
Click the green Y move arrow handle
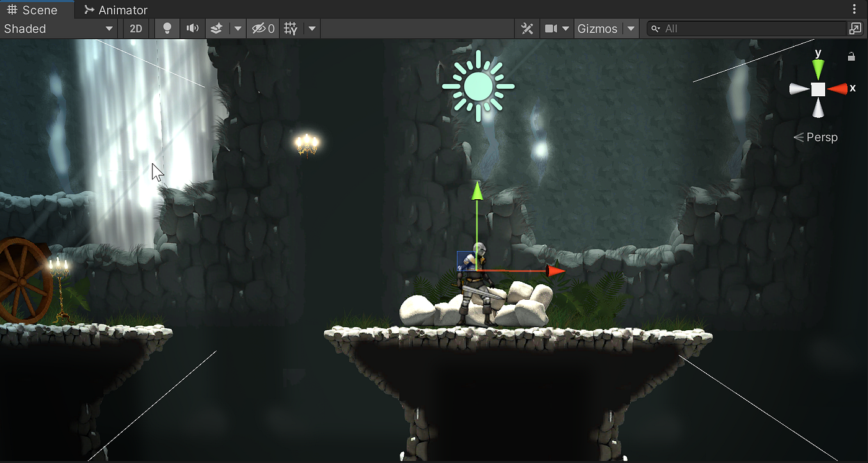pos(477,191)
